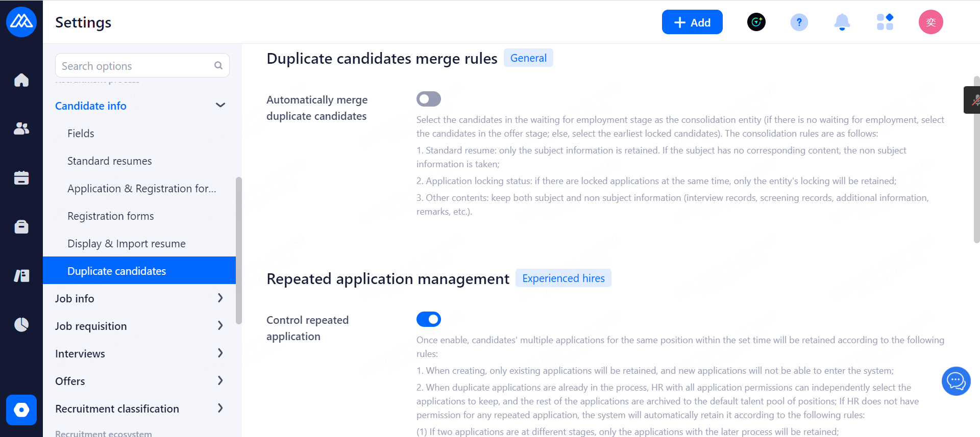Open the blue help question mark icon
The image size is (980, 437).
pos(799,22)
